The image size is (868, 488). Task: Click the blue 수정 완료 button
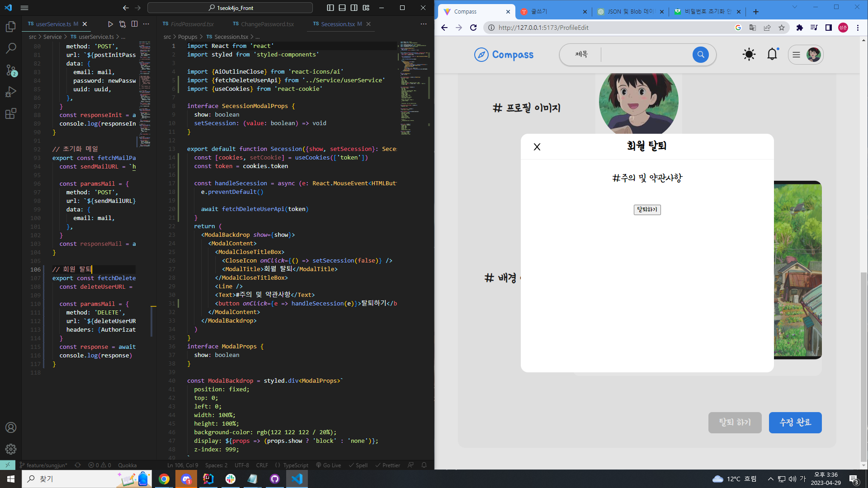[x=795, y=422]
